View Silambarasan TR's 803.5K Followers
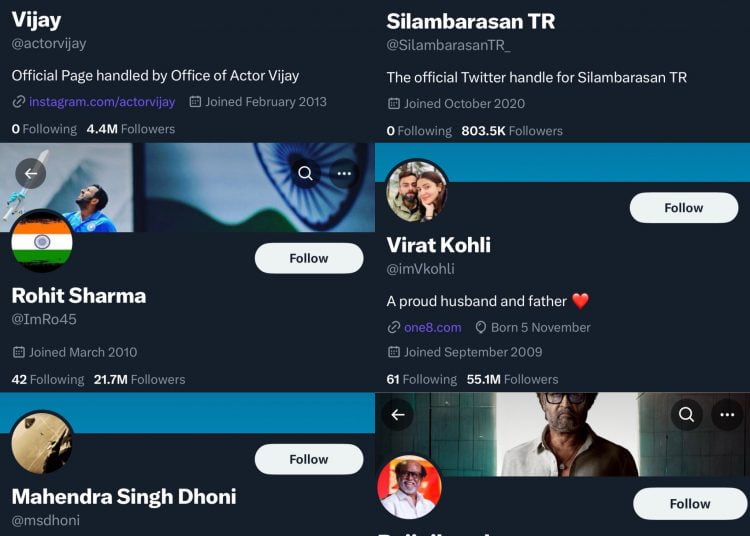Screen dimensions: 750x536 click(x=511, y=131)
